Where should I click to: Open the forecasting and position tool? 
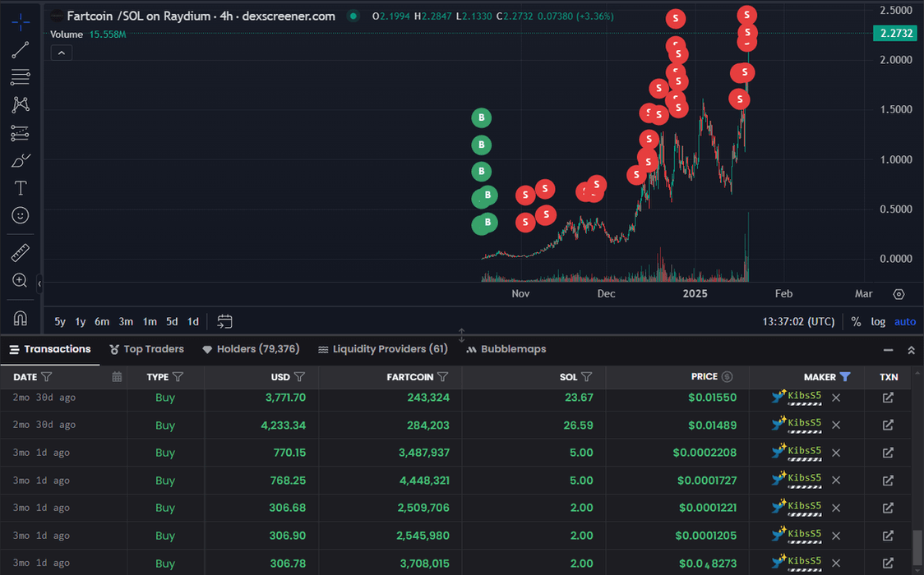point(20,133)
